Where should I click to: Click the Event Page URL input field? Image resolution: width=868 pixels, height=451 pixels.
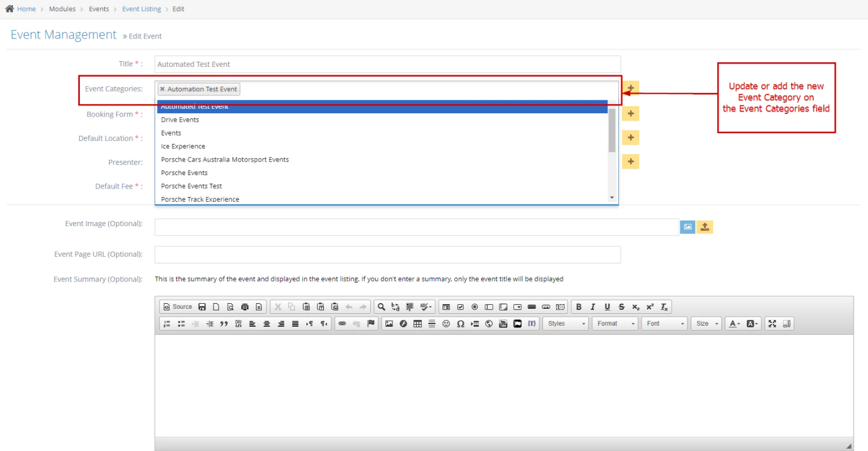pos(387,255)
